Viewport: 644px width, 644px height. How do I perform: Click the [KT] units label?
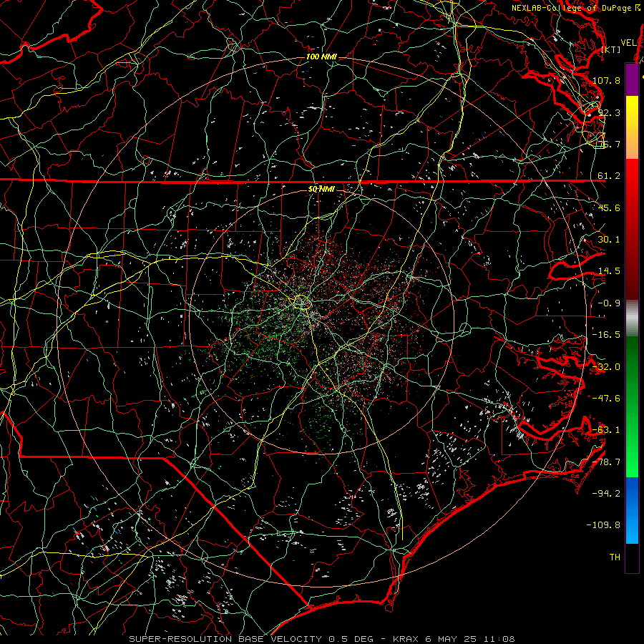click(611, 49)
